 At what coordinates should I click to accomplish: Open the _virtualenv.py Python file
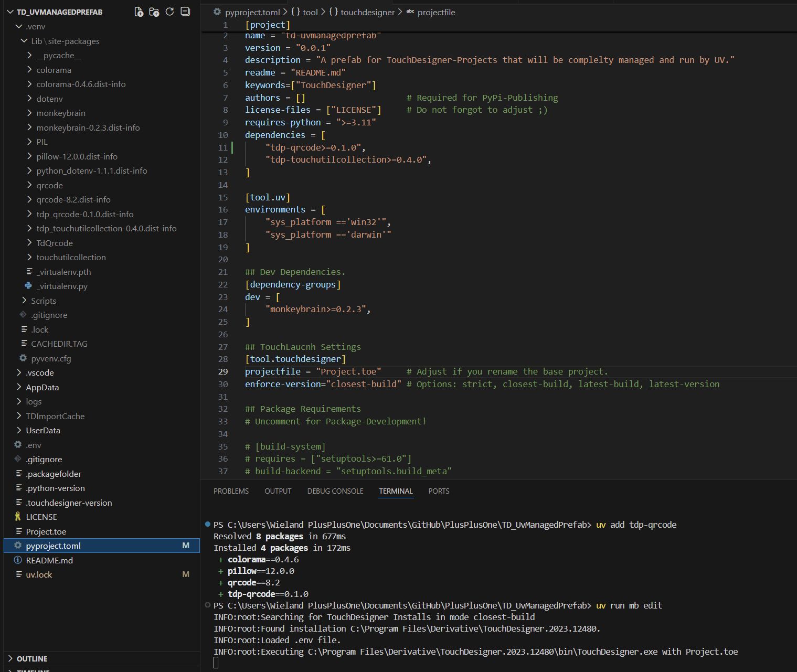point(62,286)
